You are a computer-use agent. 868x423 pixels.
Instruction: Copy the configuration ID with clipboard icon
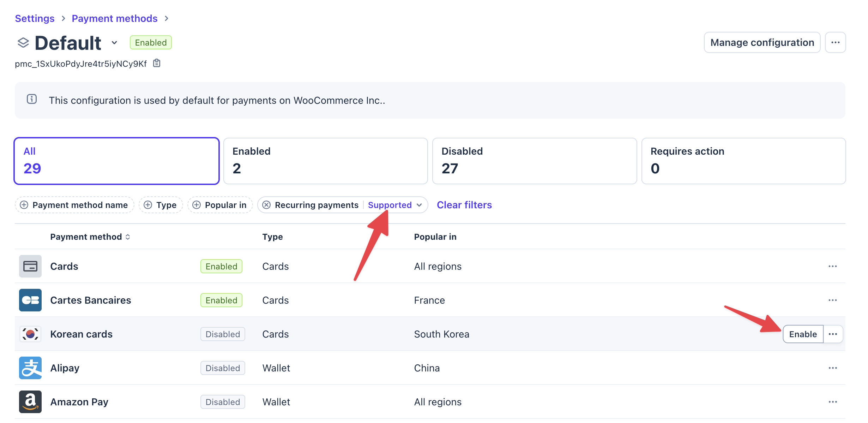157,64
